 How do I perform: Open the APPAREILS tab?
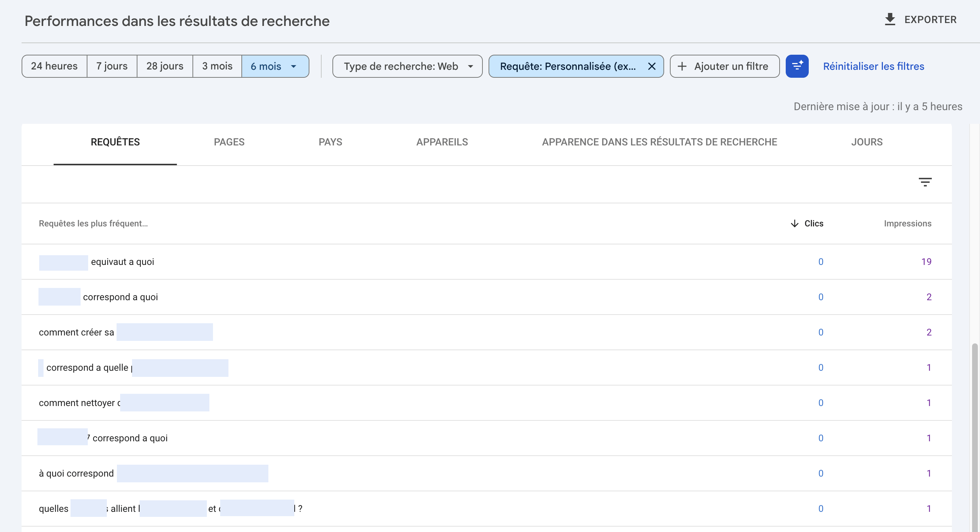pyautogui.click(x=442, y=141)
